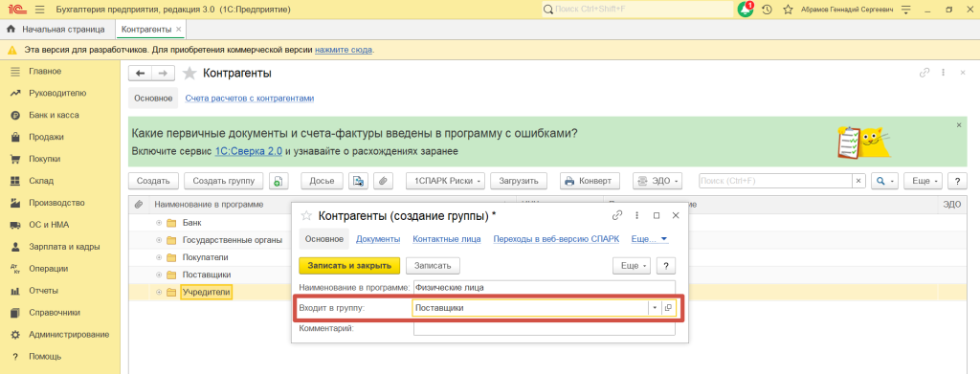Viewport: 980px width, 374px height.
Task: Open three-dots menu in group dialog
Action: (x=636, y=215)
